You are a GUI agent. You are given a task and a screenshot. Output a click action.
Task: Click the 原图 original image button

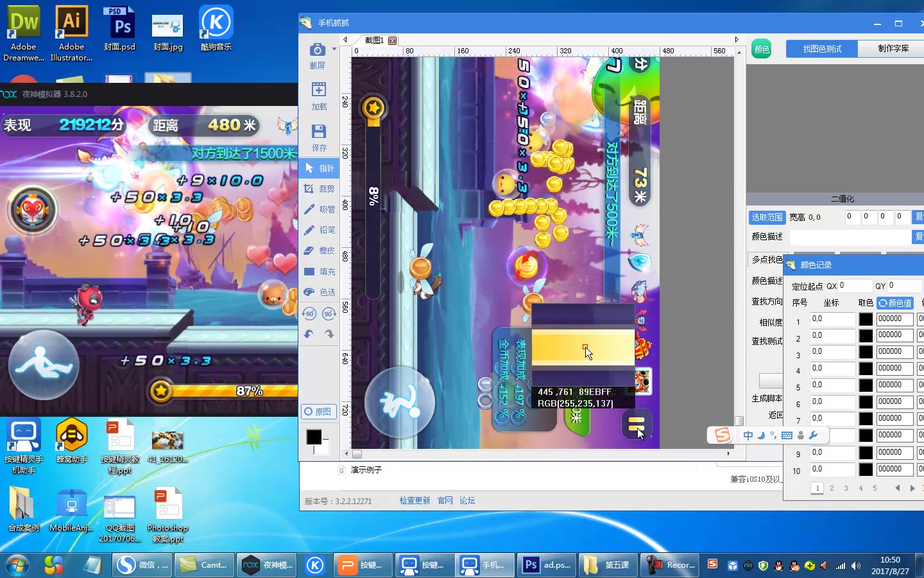tap(318, 412)
